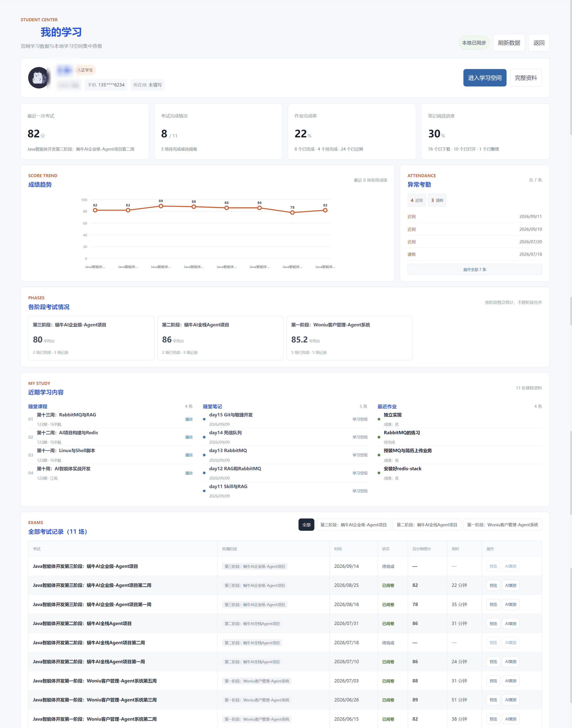Filter exams by 全部 tab
Viewport: 572px width, 728px height.
pos(306,524)
